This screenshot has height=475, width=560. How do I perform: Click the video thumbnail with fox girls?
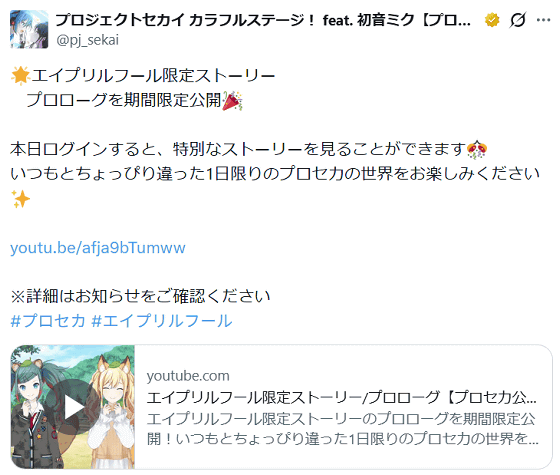(x=72, y=407)
